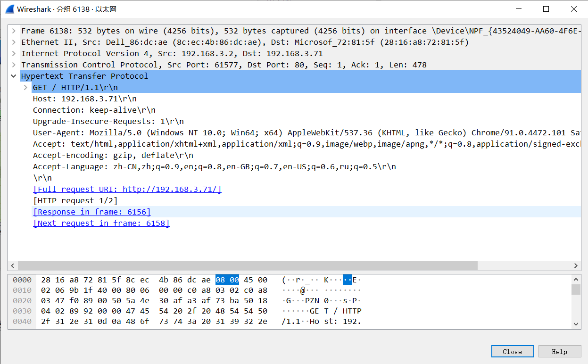Click the Help button
The height and width of the screenshot is (364, 588).
click(x=559, y=351)
